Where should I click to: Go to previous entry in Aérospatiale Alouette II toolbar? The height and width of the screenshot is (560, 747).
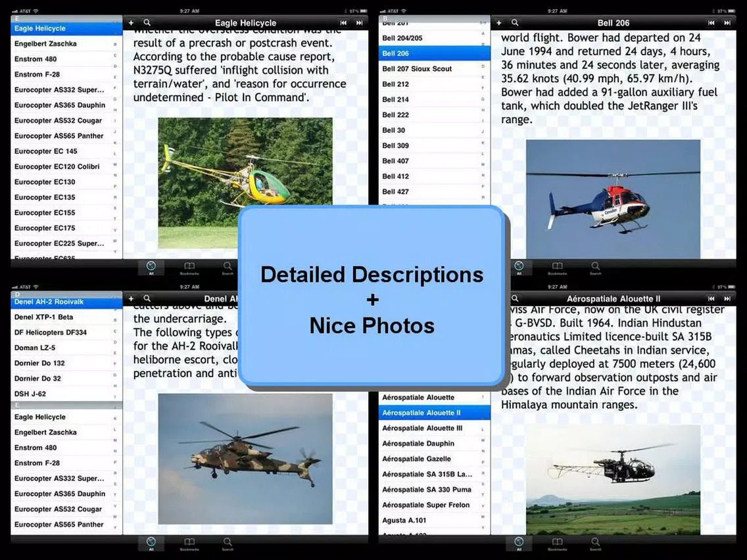(x=711, y=298)
